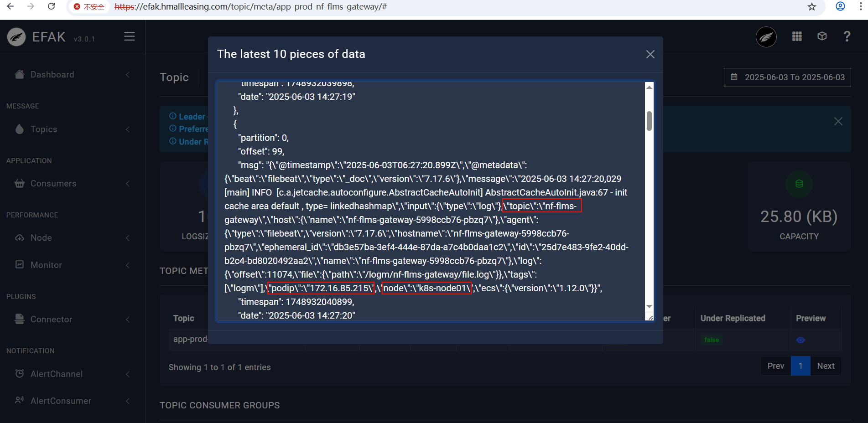Open the apps grid icon in header
The width and height of the screenshot is (868, 423).
tap(797, 36)
